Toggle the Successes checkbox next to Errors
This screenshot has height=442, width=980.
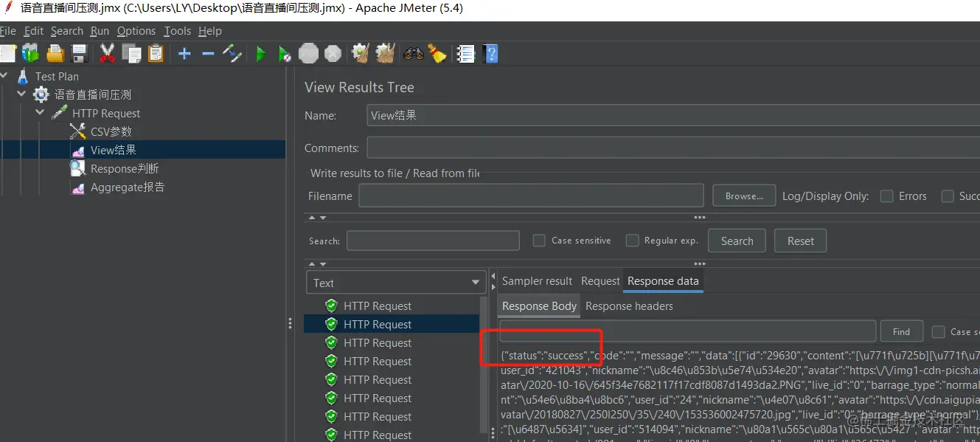pos(948,196)
